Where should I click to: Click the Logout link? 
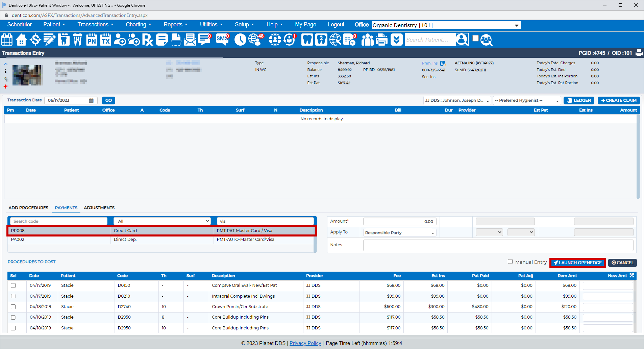336,25
